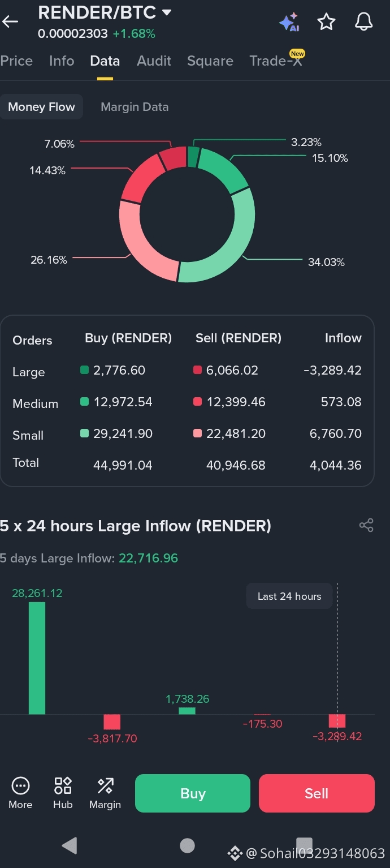Screen dimensions: 390x868
Task: Tap the Android back navigation button
Action: coord(69,845)
